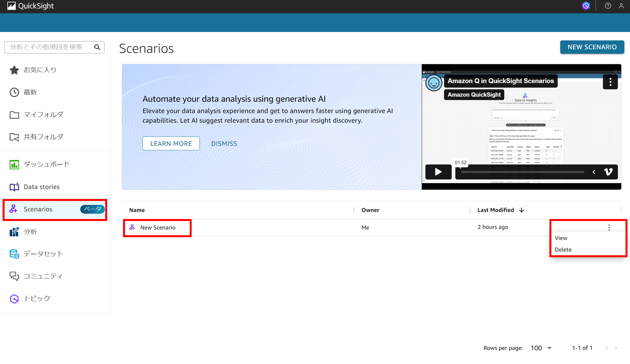The image size is (630, 364).
Task: Click the Scenarios sidebar icon
Action: point(13,209)
